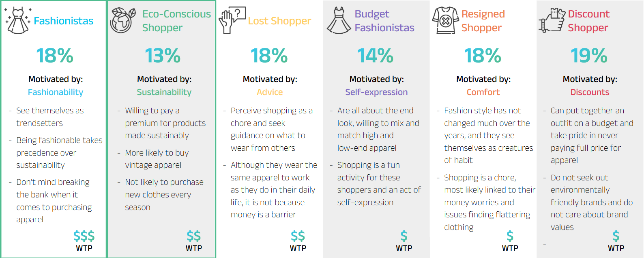644x258 pixels.
Task: Click the Discounts motivation label
Action: 590,92
